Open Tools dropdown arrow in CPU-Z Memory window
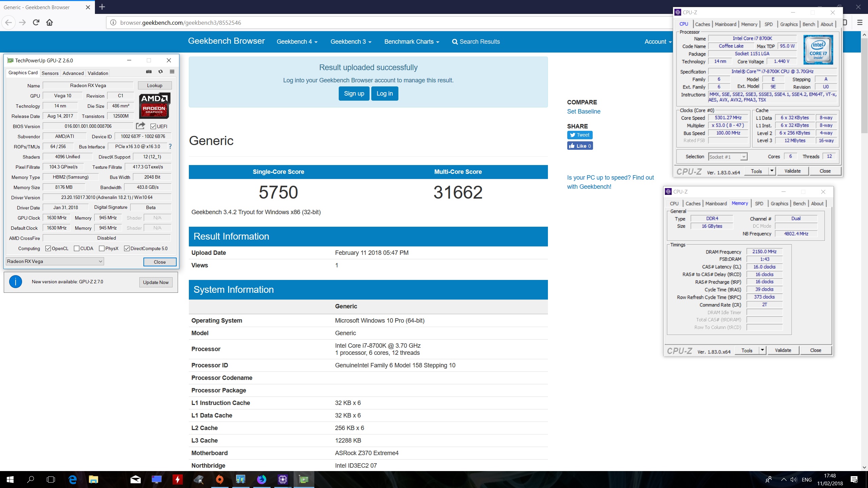Viewport: 868px width, 488px height. pyautogui.click(x=762, y=350)
